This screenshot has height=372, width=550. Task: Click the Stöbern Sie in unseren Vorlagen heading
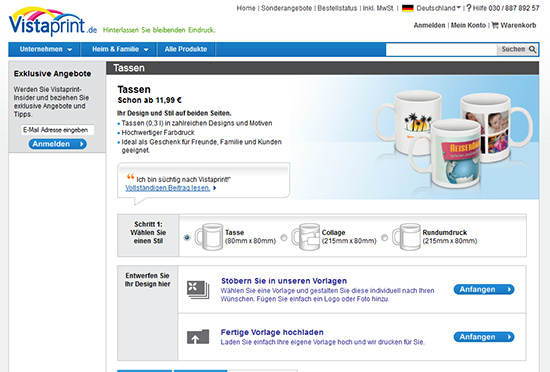point(284,281)
